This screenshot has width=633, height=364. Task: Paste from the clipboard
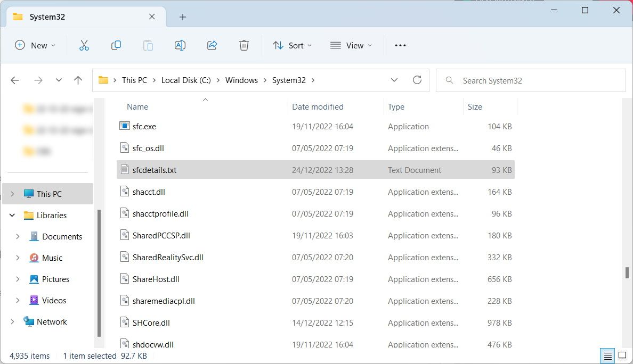coord(148,45)
